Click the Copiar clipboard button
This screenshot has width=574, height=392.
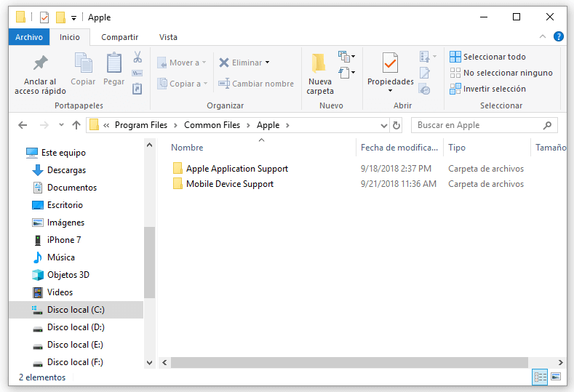tap(83, 69)
